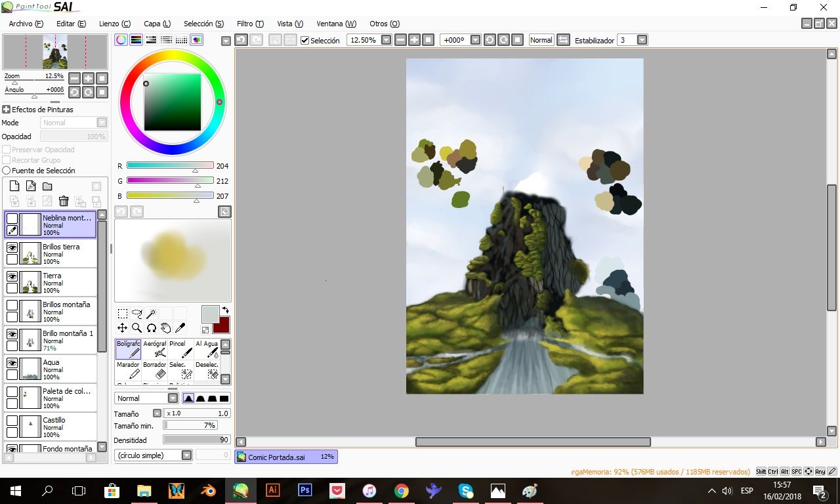Select the move tool
840x504 pixels.
[x=122, y=327]
